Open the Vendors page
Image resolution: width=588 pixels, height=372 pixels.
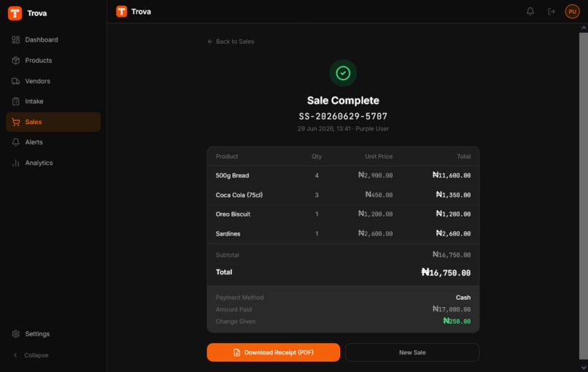[x=53, y=81]
